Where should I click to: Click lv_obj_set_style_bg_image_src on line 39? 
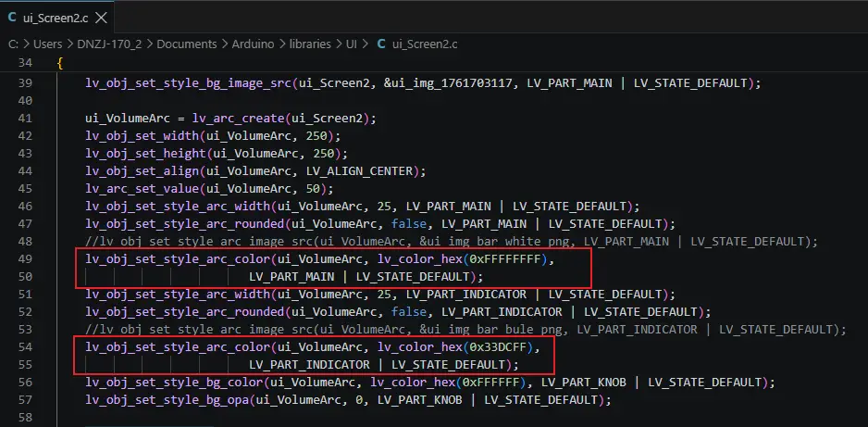(x=189, y=83)
